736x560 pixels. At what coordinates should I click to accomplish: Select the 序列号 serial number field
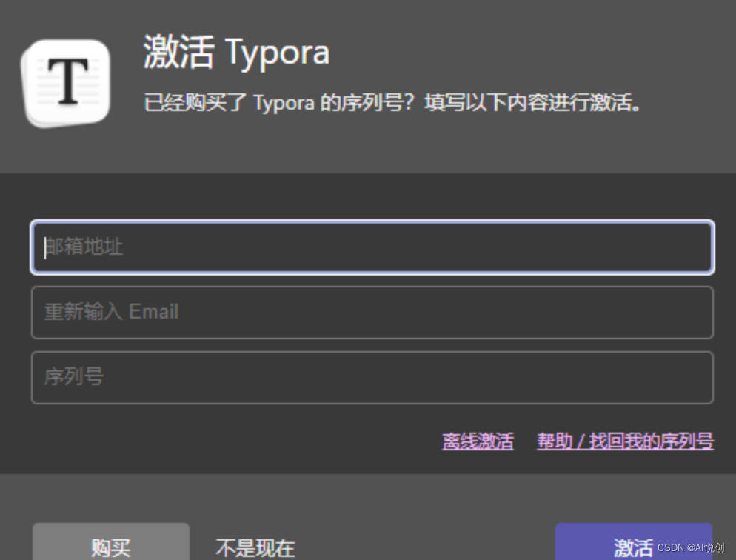(x=372, y=377)
